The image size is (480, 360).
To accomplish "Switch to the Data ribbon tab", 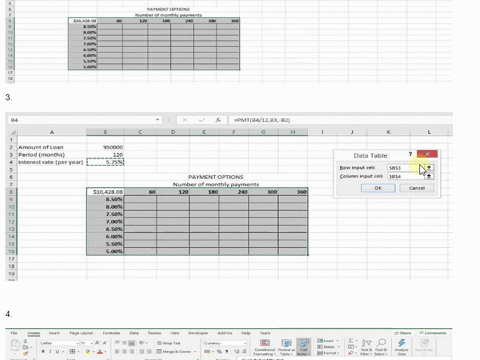I will tap(134, 333).
